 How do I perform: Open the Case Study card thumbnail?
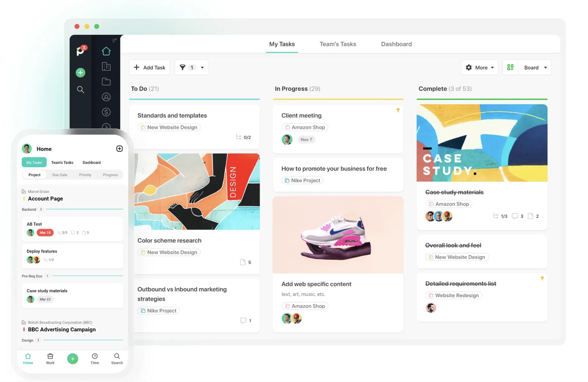pos(482,143)
